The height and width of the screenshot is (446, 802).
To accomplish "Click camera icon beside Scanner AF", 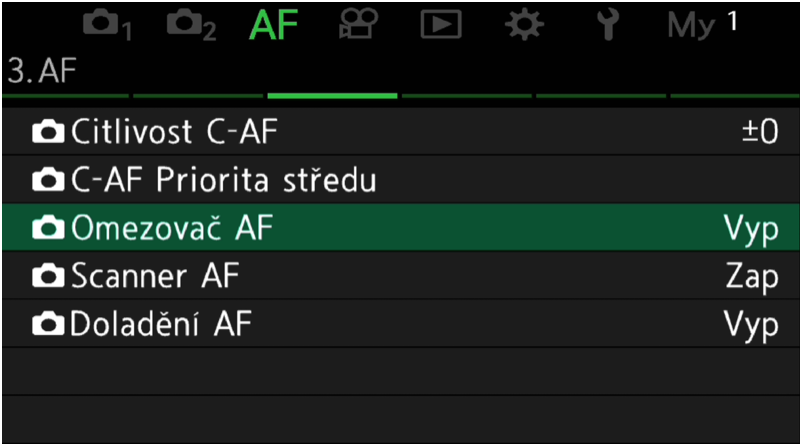I will 48,277.
